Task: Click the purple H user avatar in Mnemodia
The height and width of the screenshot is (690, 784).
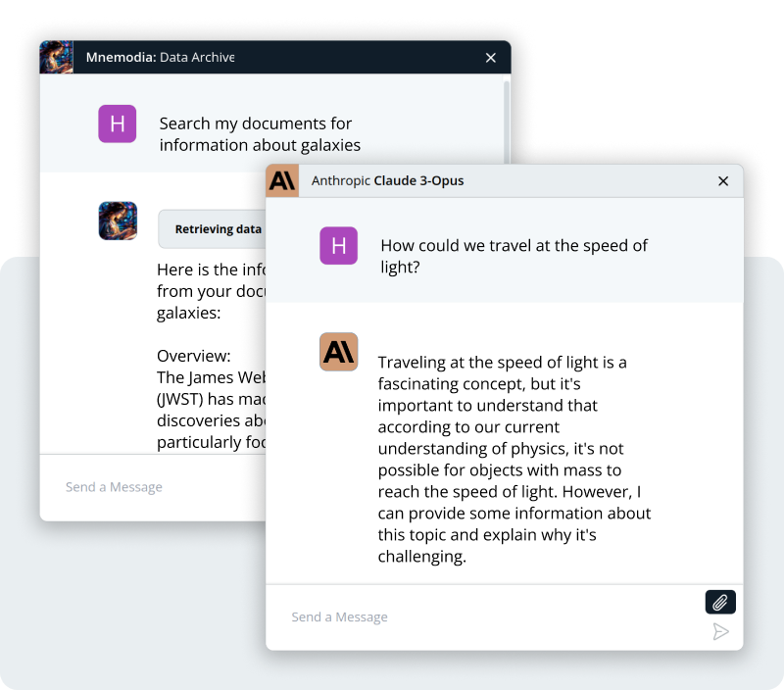Action: coord(117,123)
